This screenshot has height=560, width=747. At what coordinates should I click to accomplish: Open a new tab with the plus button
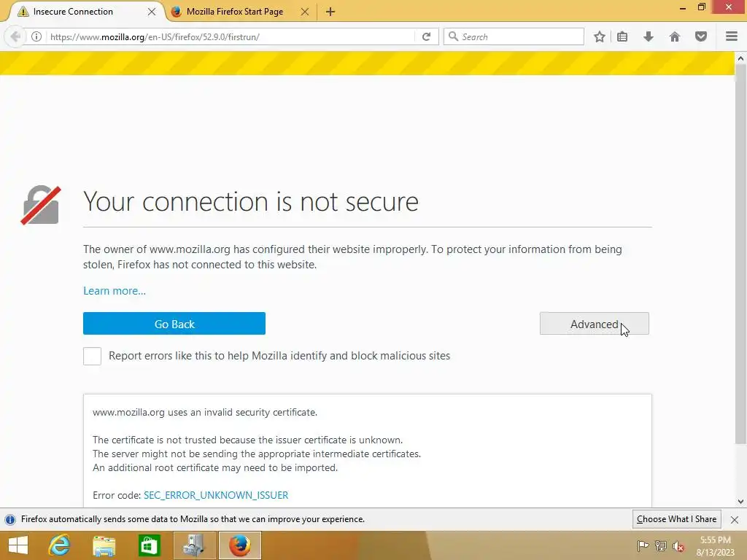pyautogui.click(x=330, y=12)
